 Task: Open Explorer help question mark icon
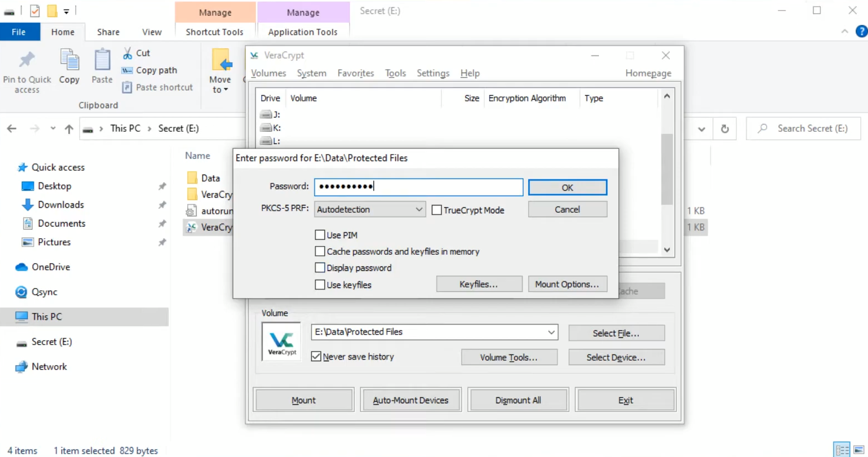(861, 32)
